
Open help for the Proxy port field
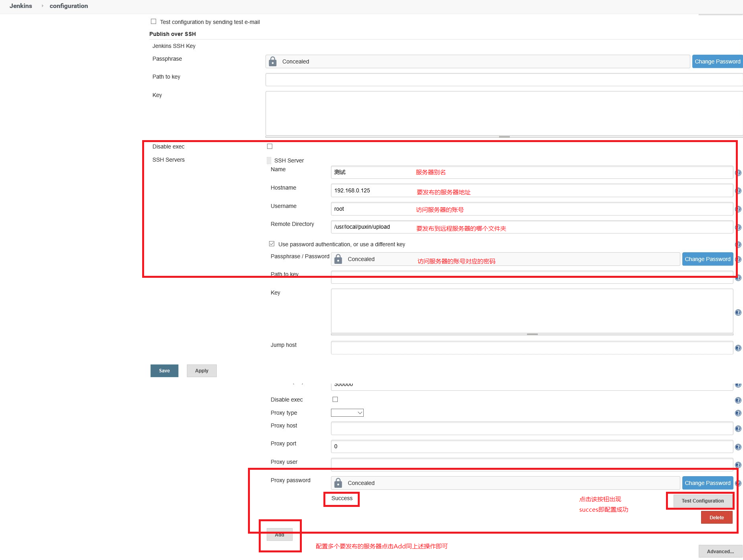[738, 447]
